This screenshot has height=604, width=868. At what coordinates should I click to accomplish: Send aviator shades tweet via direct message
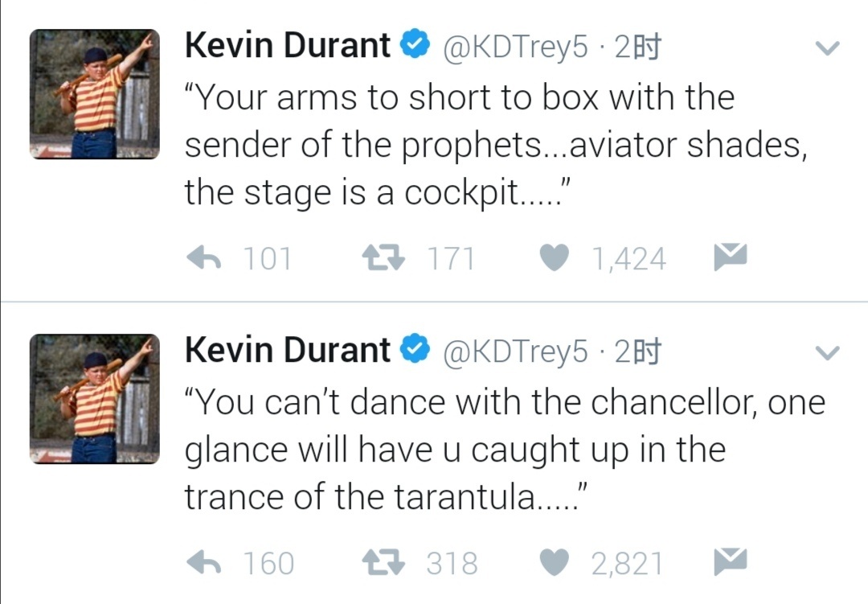tap(730, 257)
